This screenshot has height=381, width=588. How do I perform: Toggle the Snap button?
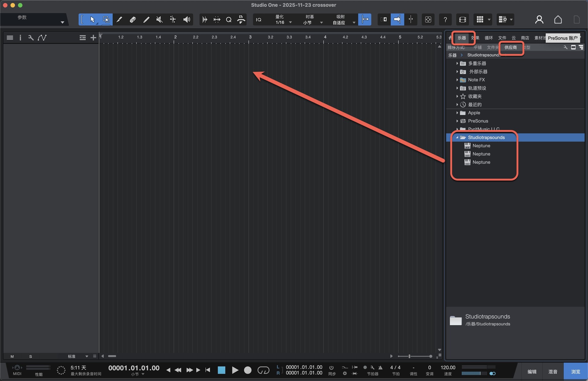[x=365, y=20]
